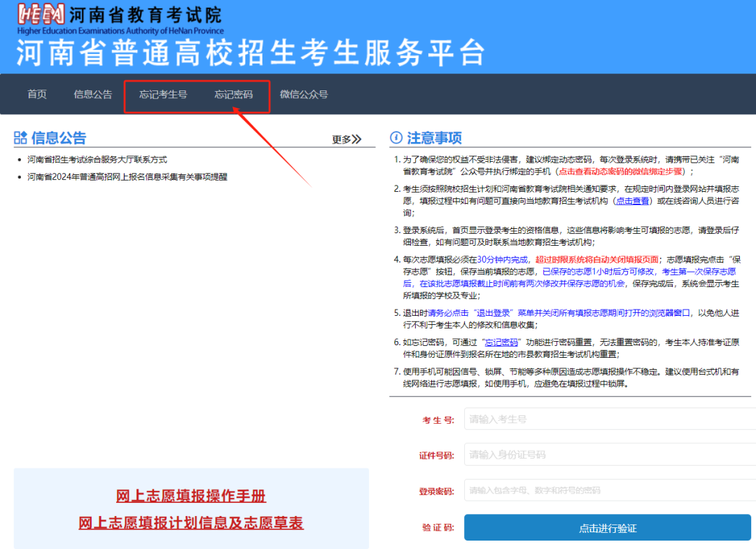Open the 忘记考生号 page
This screenshot has width=756, height=549.
[x=162, y=95]
